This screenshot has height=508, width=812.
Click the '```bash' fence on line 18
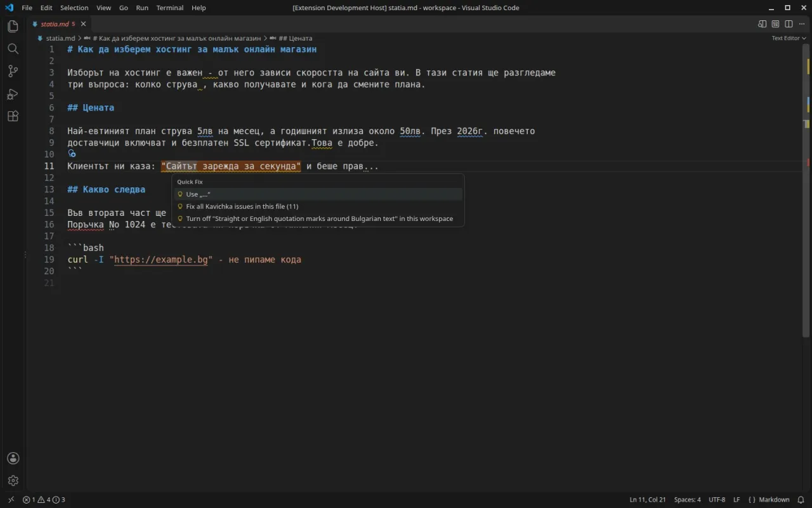tap(86, 248)
